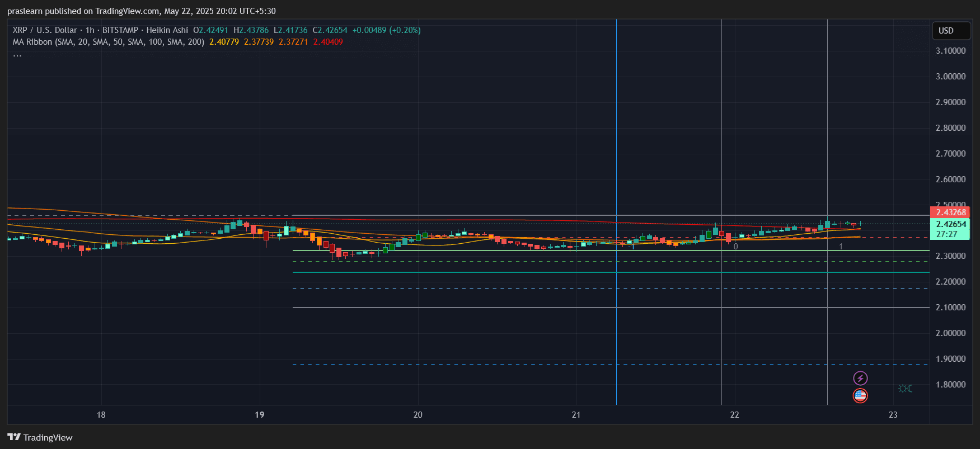This screenshot has width=980, height=449.
Task: Click the 2.00000 price axis label
Action: click(951, 333)
